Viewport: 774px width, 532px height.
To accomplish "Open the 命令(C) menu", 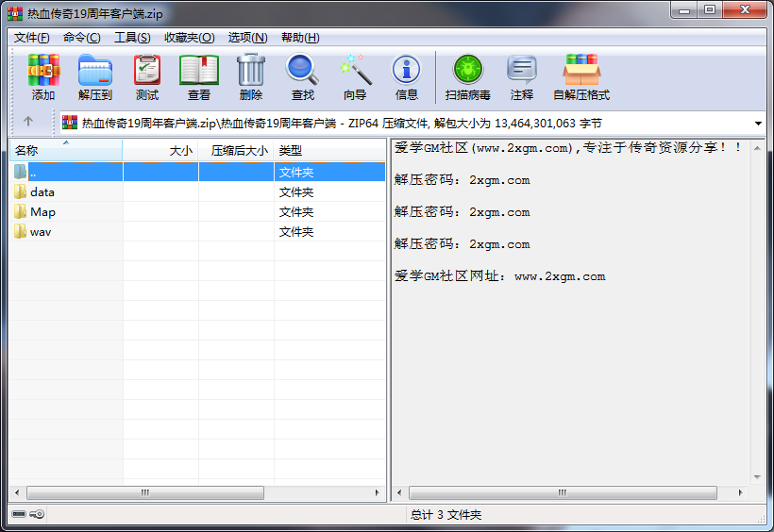I will [x=81, y=38].
